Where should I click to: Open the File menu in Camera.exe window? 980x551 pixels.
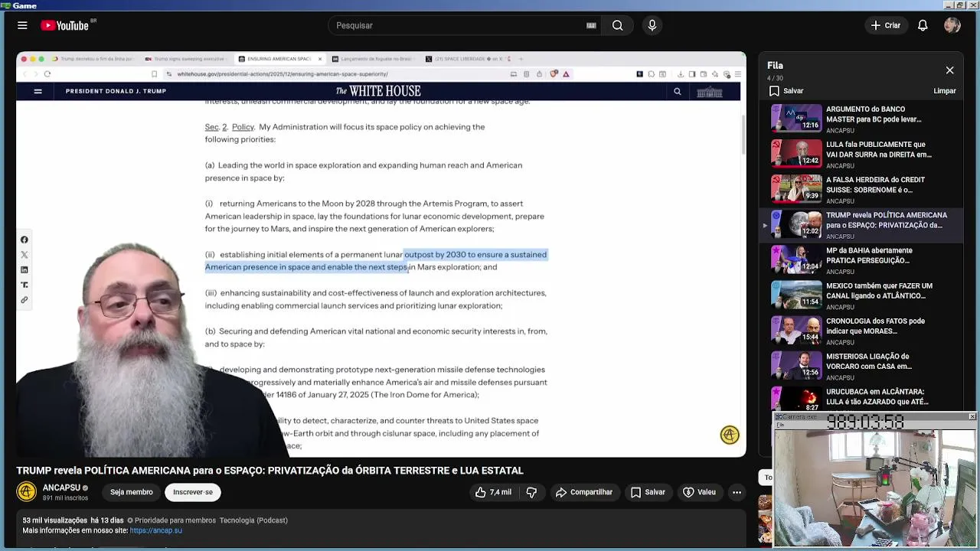pyautogui.click(x=780, y=424)
